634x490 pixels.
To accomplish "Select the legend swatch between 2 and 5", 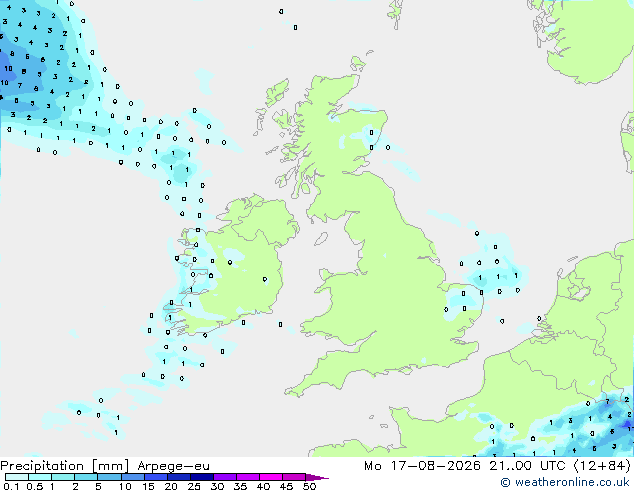I will click(86, 477).
